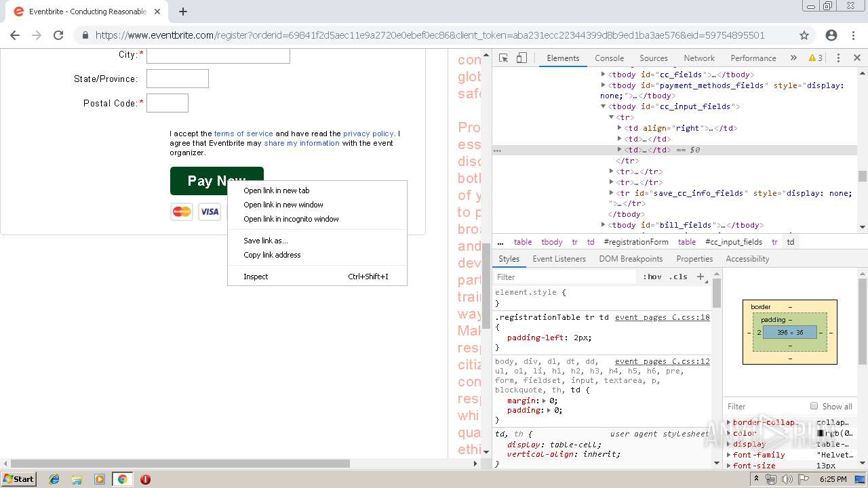
Task: Bookmark this page with the star icon
Action: pyautogui.click(x=804, y=35)
